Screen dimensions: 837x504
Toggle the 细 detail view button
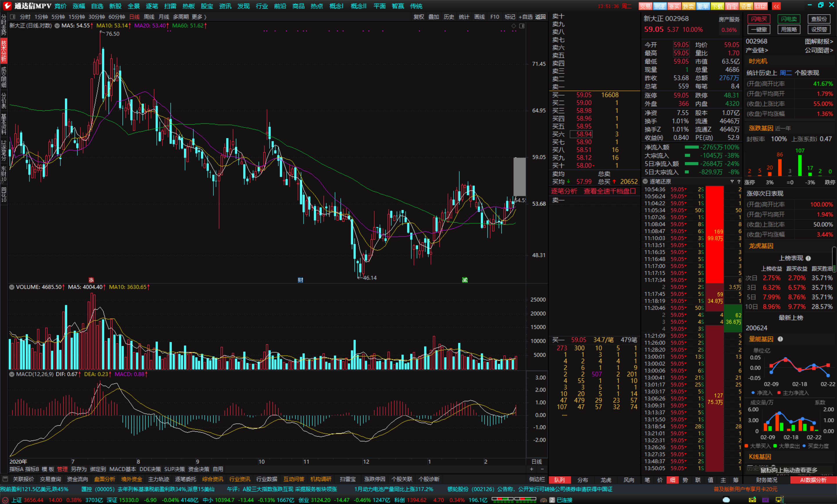673,480
